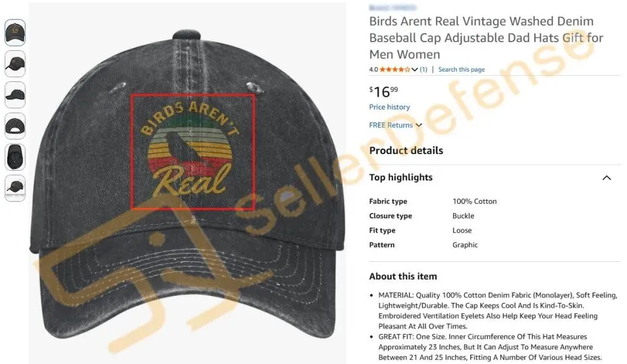Image resolution: width=627 pixels, height=364 pixels.
Task: Select the top-down inside cap thumbnail
Action: click(15, 157)
